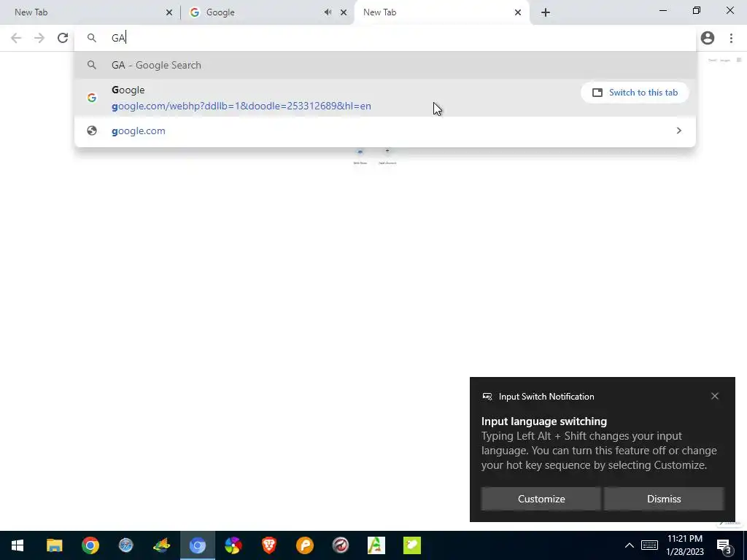Select the 'GA - Google Search' suggestion
This screenshot has width=747, height=560.
385,65
